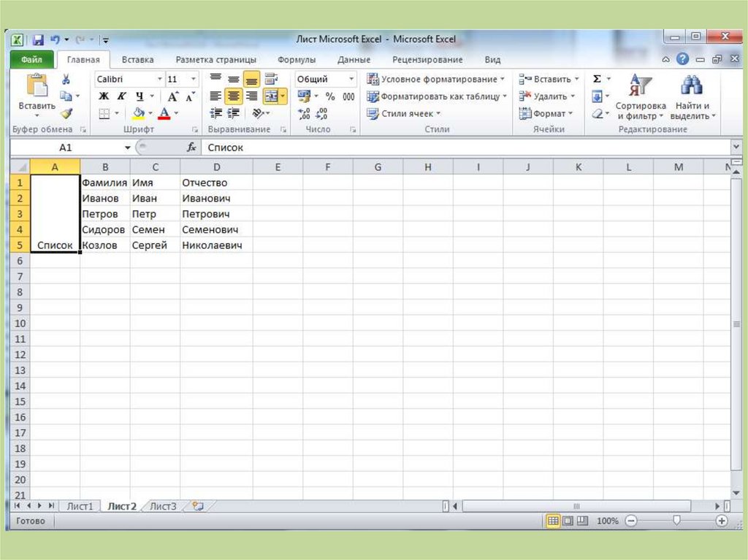Open the Calibri font name dropdown
This screenshot has width=748, height=560.
point(129,79)
